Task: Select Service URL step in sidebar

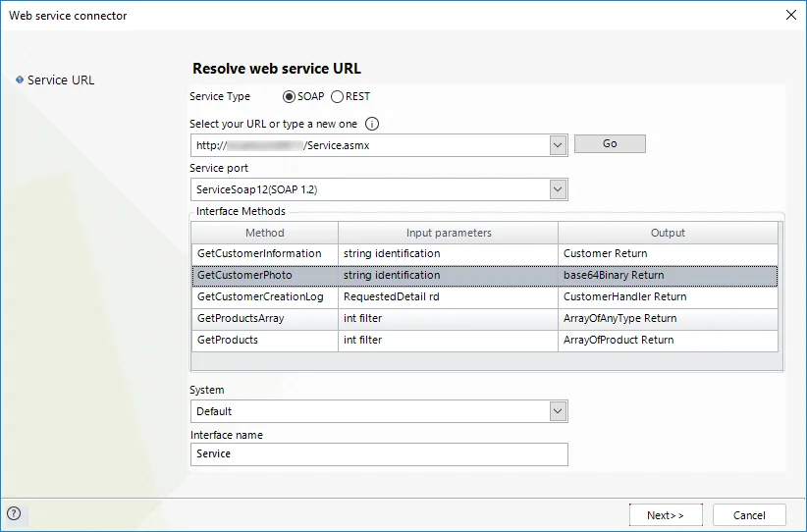Action: (x=61, y=80)
